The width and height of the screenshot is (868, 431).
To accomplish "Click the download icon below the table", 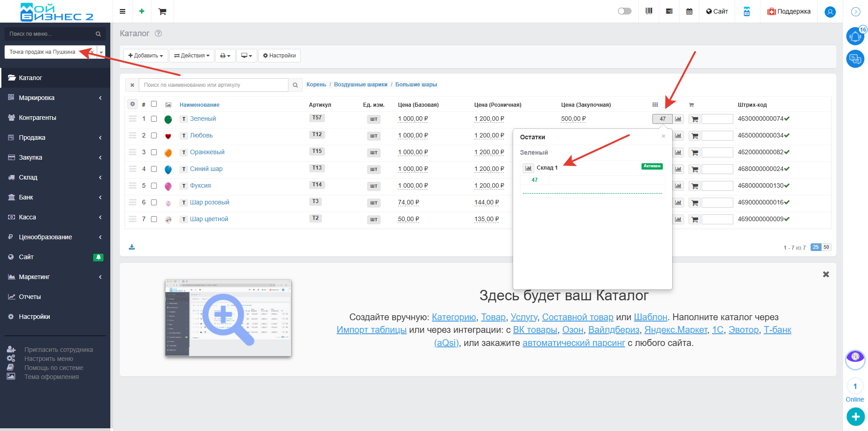I will coord(132,247).
